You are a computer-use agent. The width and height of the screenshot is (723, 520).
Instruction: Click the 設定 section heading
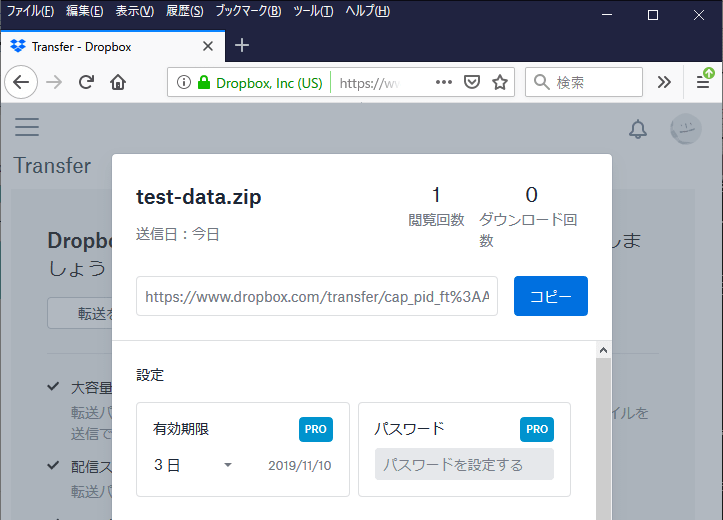[150, 375]
